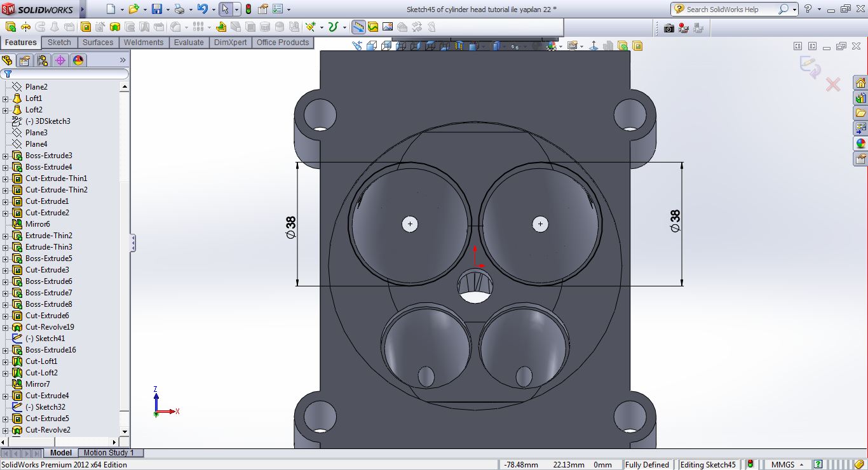Click the Record Video icon
Viewport: 868px width, 470px height.
(684, 28)
